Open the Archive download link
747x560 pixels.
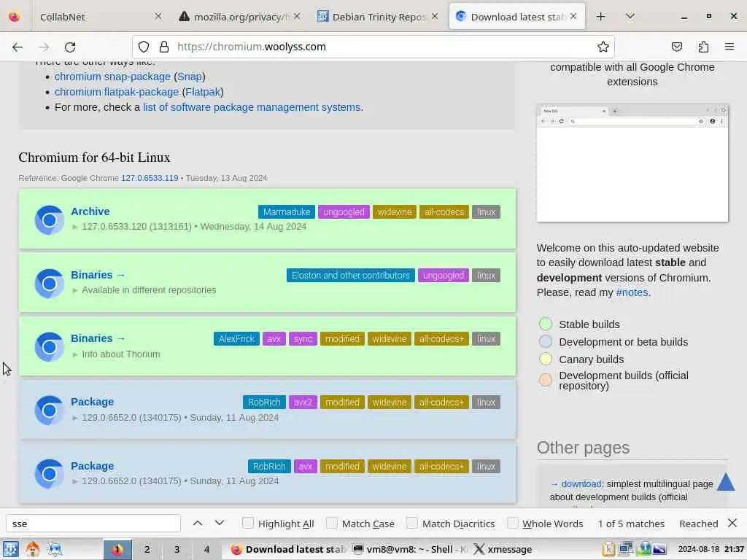click(x=90, y=211)
